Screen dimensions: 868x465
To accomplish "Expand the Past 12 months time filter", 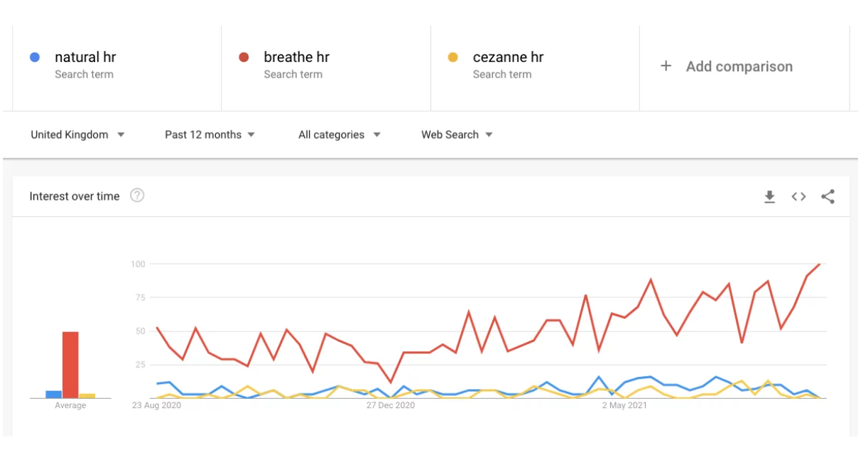I will click(210, 134).
